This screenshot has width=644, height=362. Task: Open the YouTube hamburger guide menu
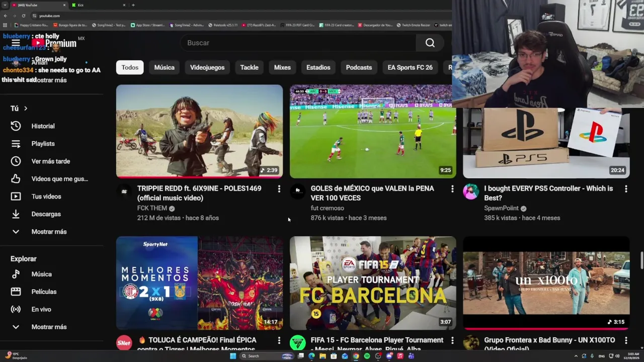(x=16, y=43)
